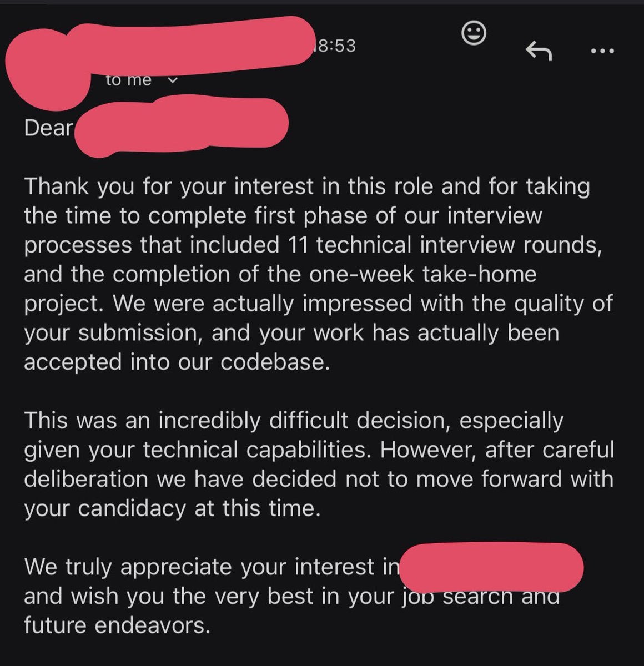The height and width of the screenshot is (666, 644).
Task: Click the "Dear" greeting word
Action: [x=48, y=128]
